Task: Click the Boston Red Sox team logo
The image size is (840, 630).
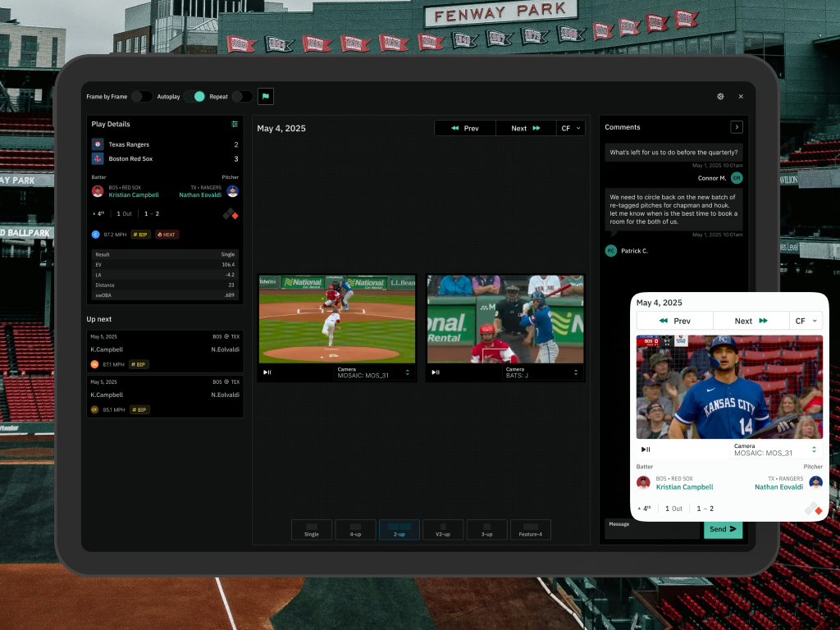Action: 98,158
